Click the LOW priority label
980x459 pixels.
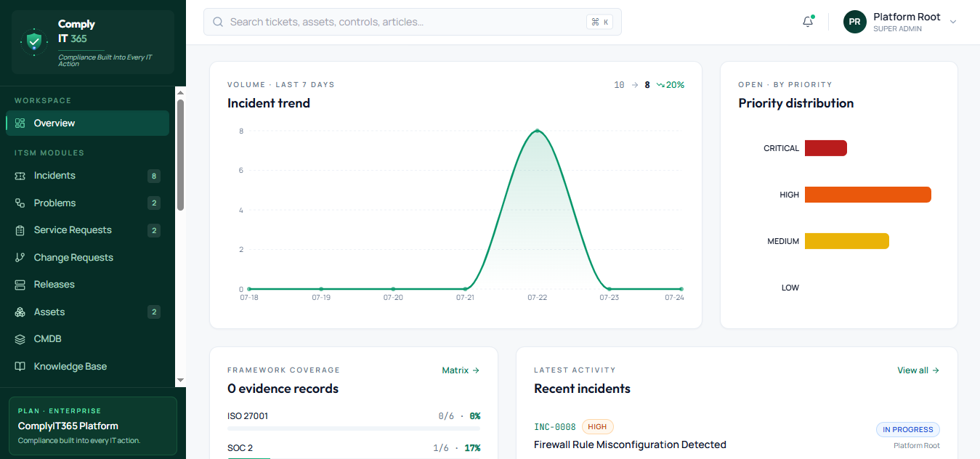[790, 288]
